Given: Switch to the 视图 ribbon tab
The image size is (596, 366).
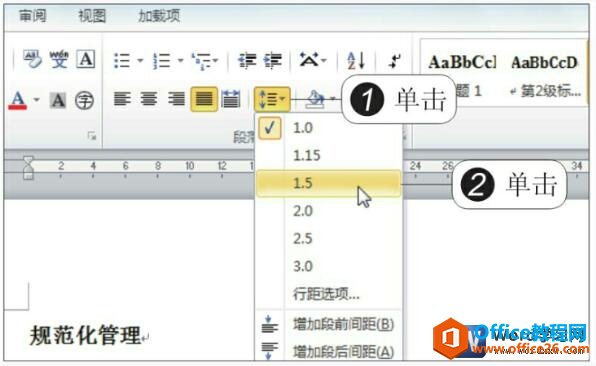Looking at the screenshot, I should click(x=92, y=16).
